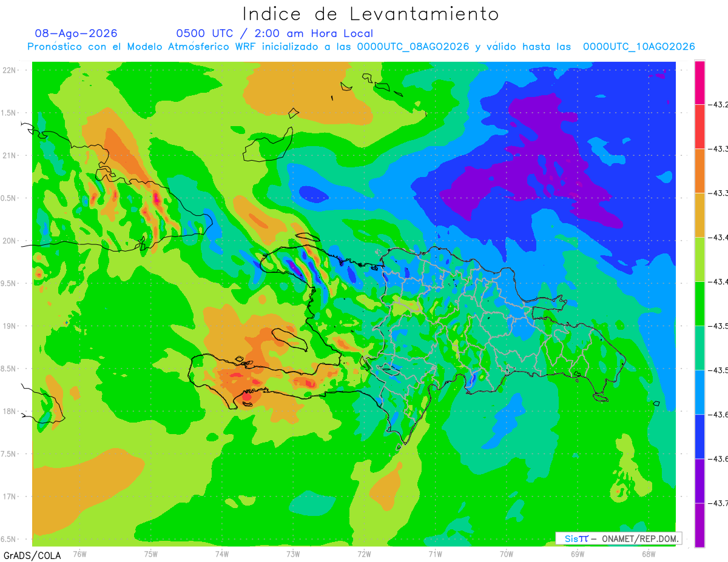Pick the bottom violet color bar swatch

point(699,525)
